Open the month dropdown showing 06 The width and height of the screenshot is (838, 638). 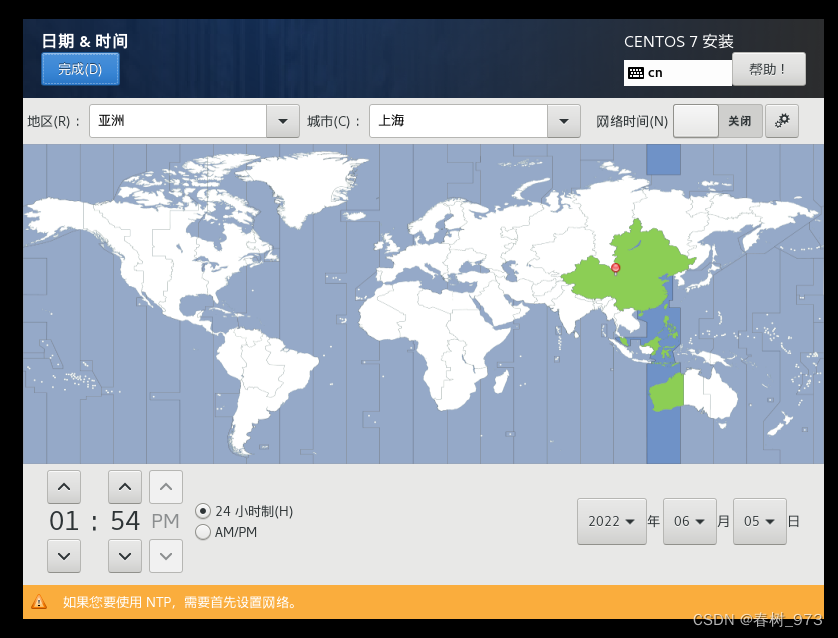(x=689, y=521)
